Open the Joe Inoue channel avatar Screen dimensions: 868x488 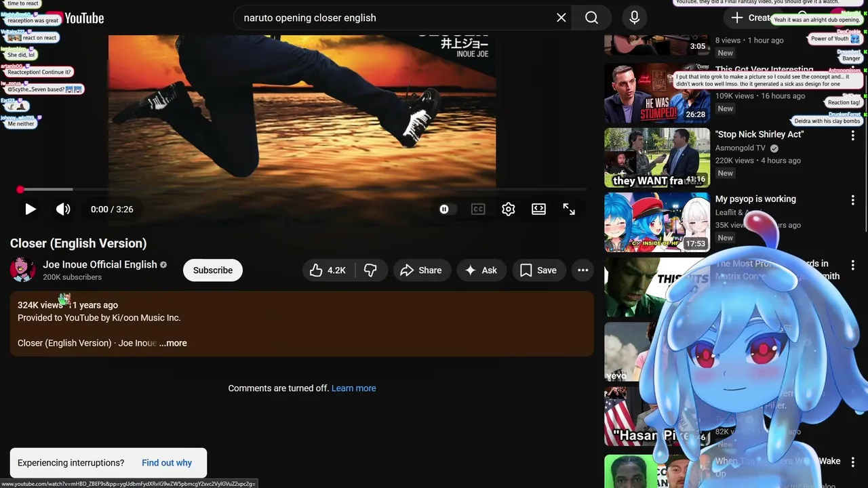22,270
